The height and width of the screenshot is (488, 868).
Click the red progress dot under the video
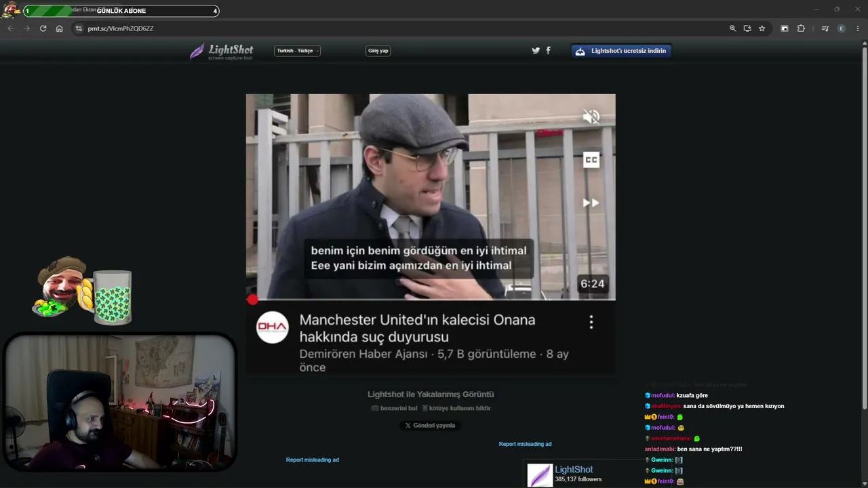(x=252, y=300)
